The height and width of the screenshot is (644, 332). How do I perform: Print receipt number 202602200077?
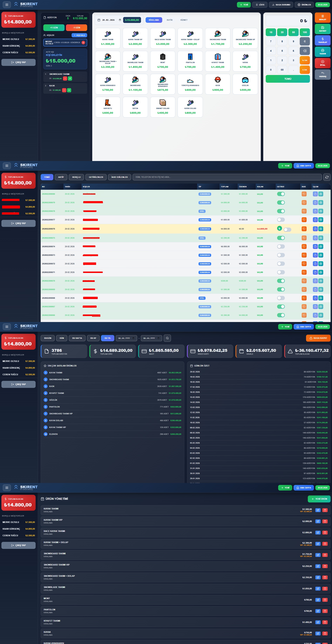tap(321, 220)
